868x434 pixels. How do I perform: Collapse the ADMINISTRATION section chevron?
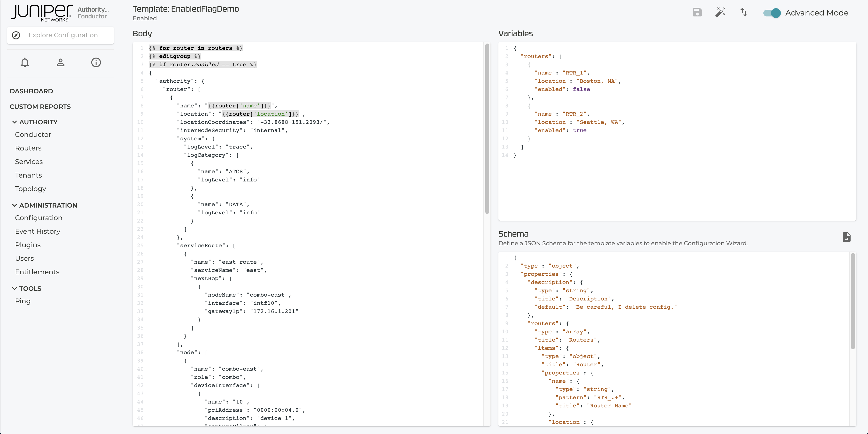(x=15, y=205)
